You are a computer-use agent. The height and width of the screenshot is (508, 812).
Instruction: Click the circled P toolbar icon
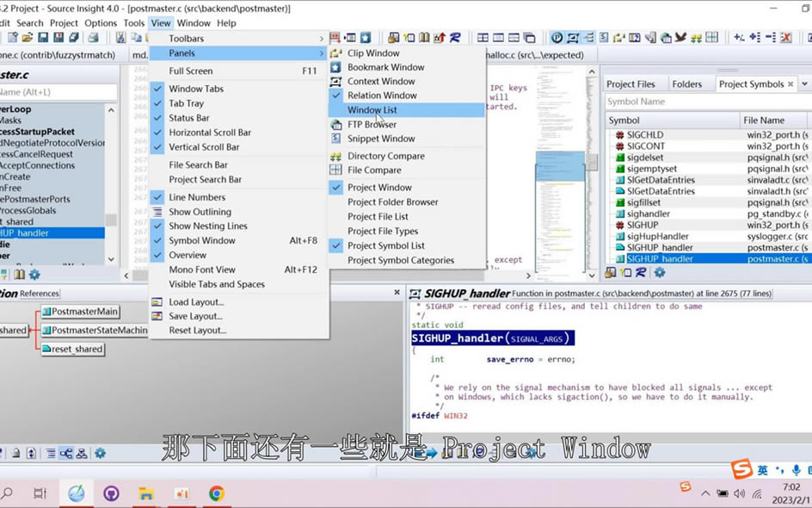click(557, 37)
